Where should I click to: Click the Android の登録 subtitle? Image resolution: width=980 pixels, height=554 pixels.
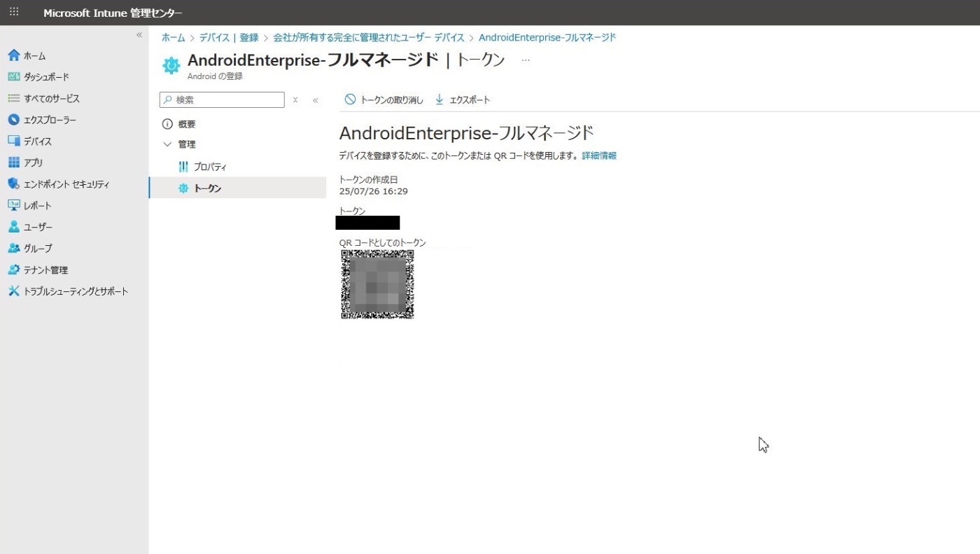click(x=215, y=76)
